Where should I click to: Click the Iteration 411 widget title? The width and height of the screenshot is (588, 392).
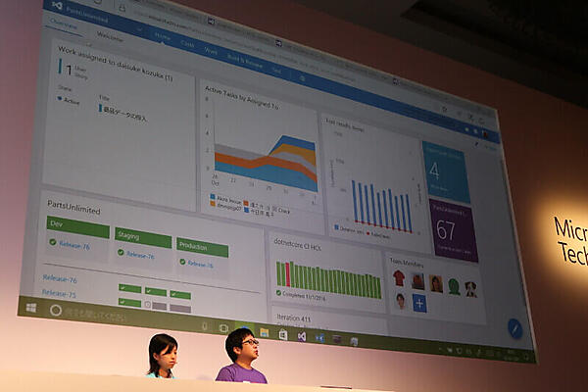pos(294,318)
